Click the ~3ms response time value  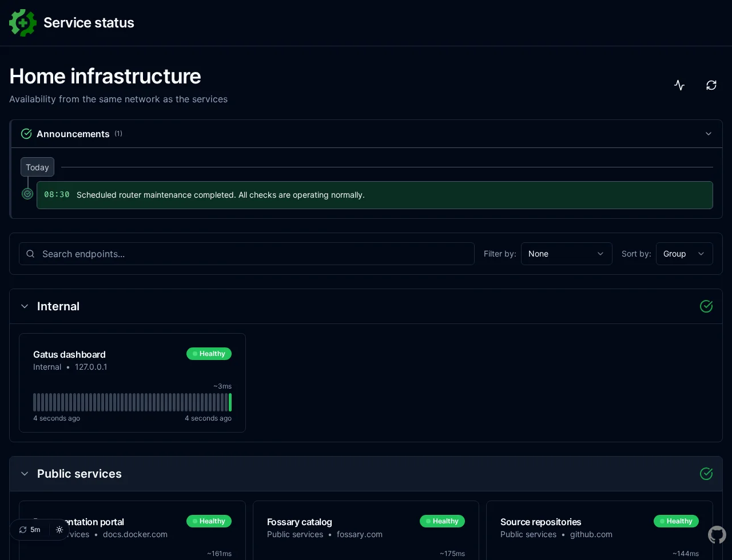tap(222, 386)
